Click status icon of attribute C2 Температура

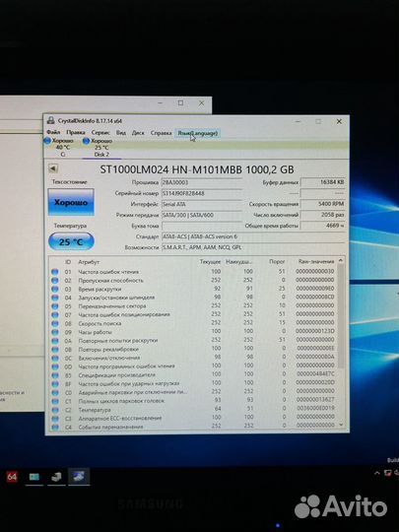(x=54, y=410)
